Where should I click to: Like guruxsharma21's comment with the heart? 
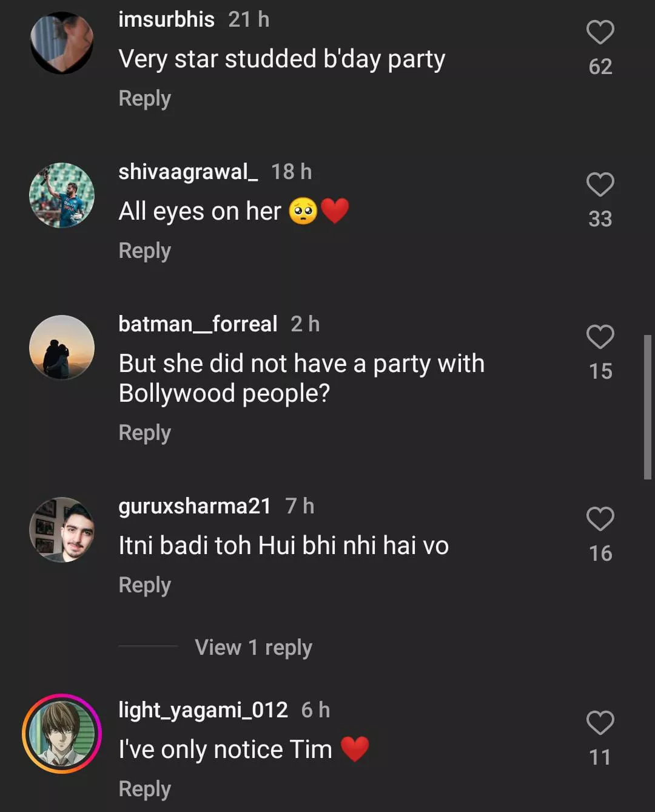click(x=600, y=519)
